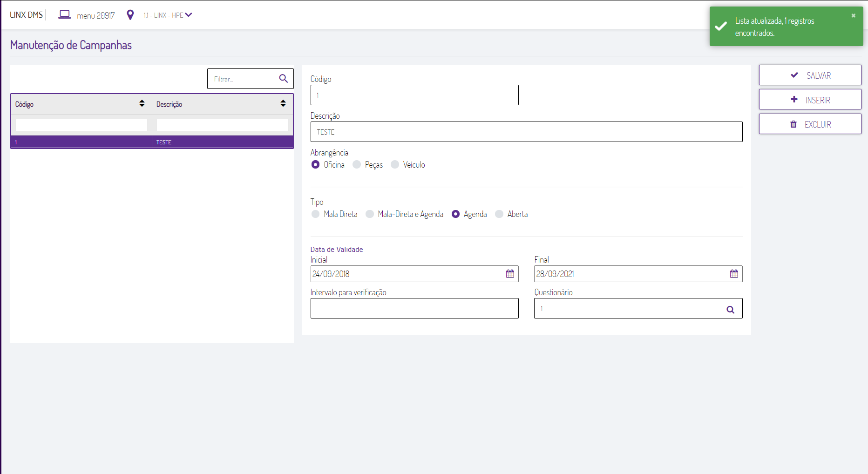Click the INSERIR button
Viewport: 868px width, 474px height.
click(810, 100)
